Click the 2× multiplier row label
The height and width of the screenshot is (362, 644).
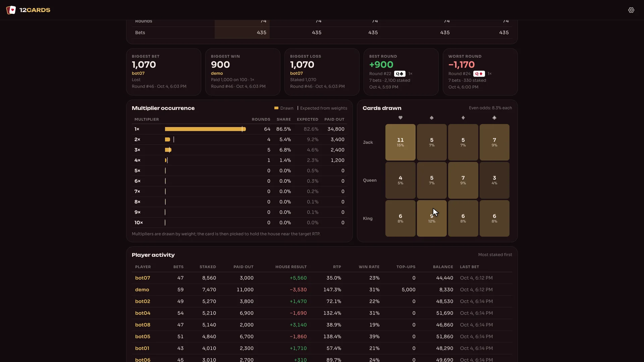coord(137,139)
